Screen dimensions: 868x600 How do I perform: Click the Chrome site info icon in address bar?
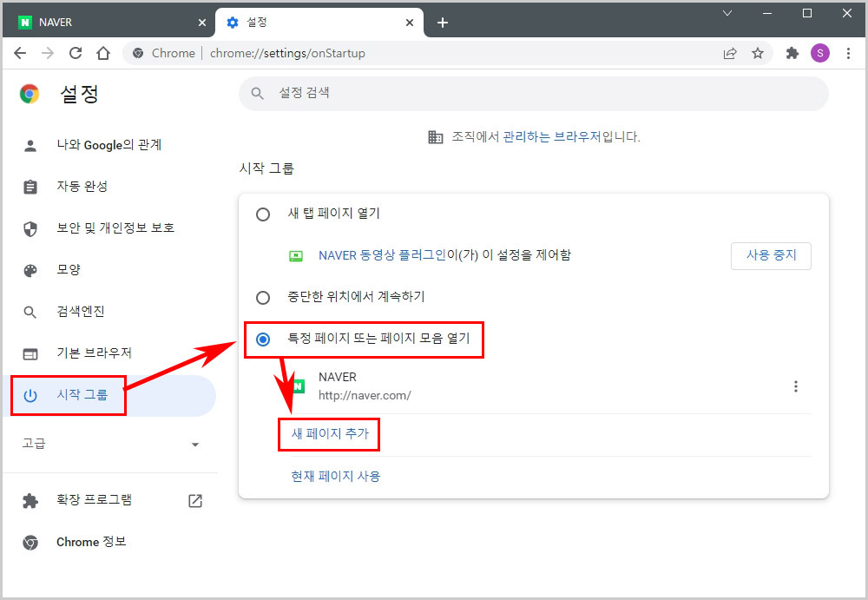pos(138,53)
